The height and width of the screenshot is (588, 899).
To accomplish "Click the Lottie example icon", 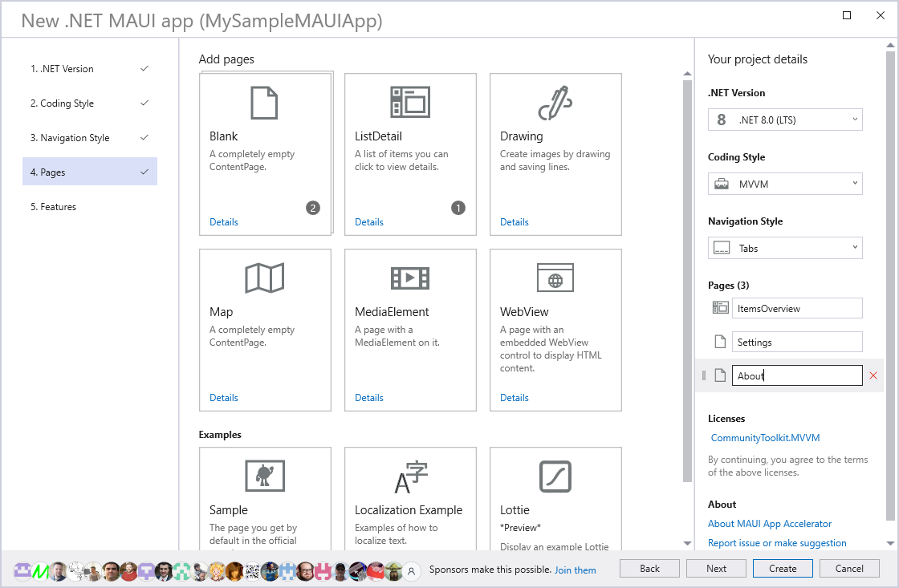I will click(555, 476).
